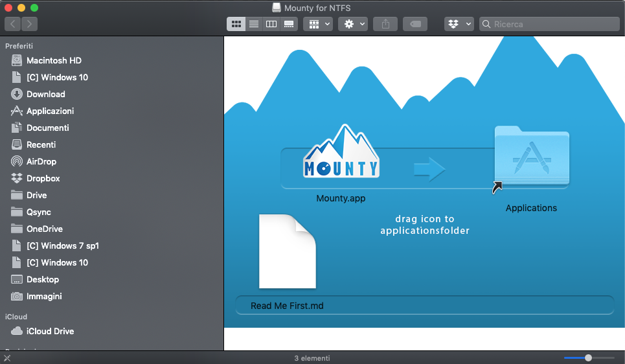Open the gear action menu
The width and height of the screenshot is (625, 364).
pyautogui.click(x=353, y=24)
